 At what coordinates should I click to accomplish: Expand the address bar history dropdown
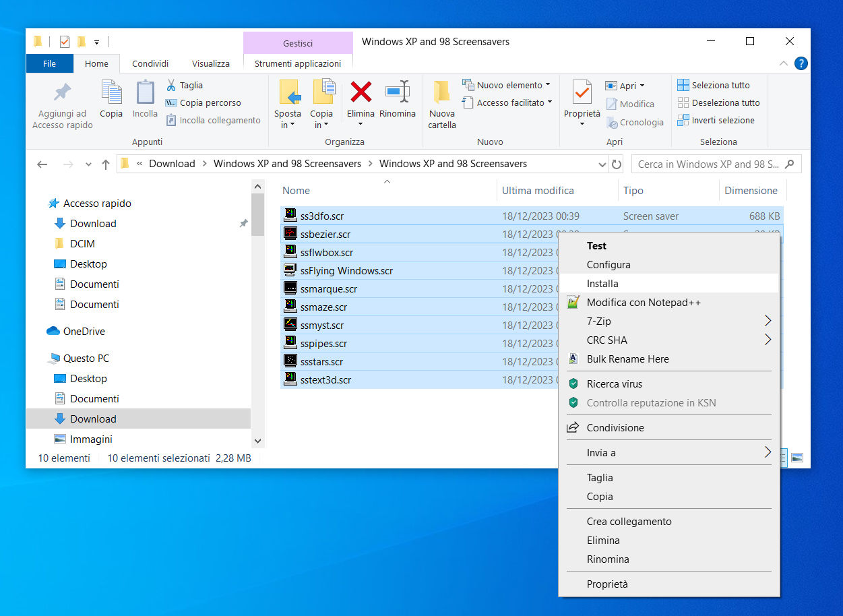point(602,164)
